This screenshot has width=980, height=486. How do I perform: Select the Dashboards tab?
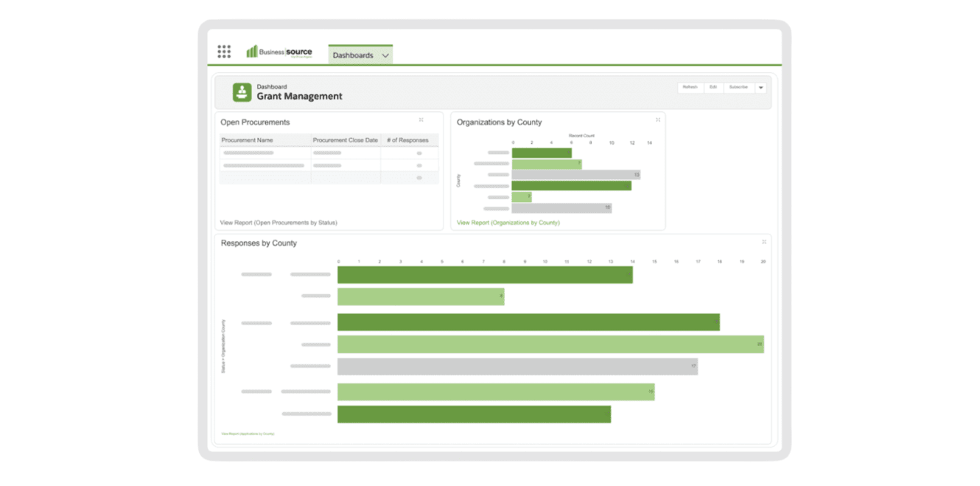[353, 55]
